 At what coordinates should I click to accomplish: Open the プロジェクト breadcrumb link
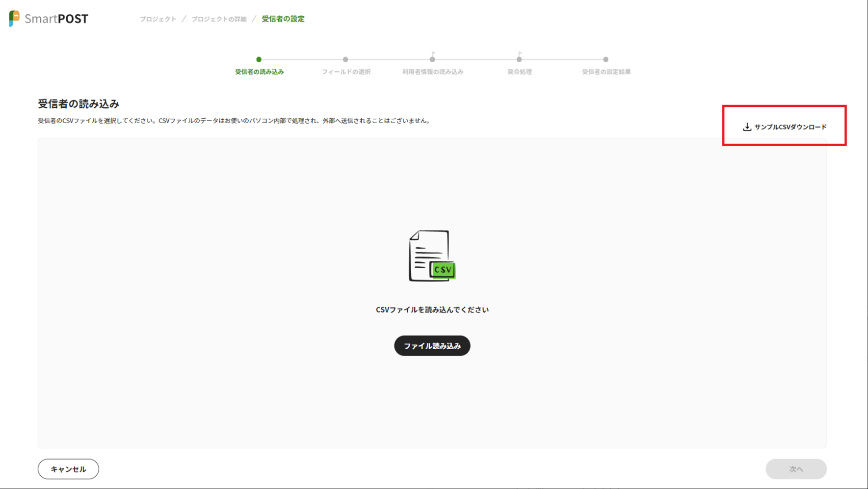(x=158, y=19)
